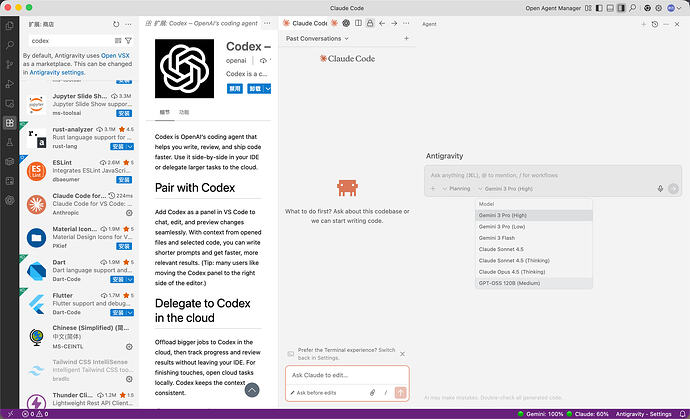The image size is (690, 419).
Task: Open the Search view in activity bar
Action: [10, 45]
